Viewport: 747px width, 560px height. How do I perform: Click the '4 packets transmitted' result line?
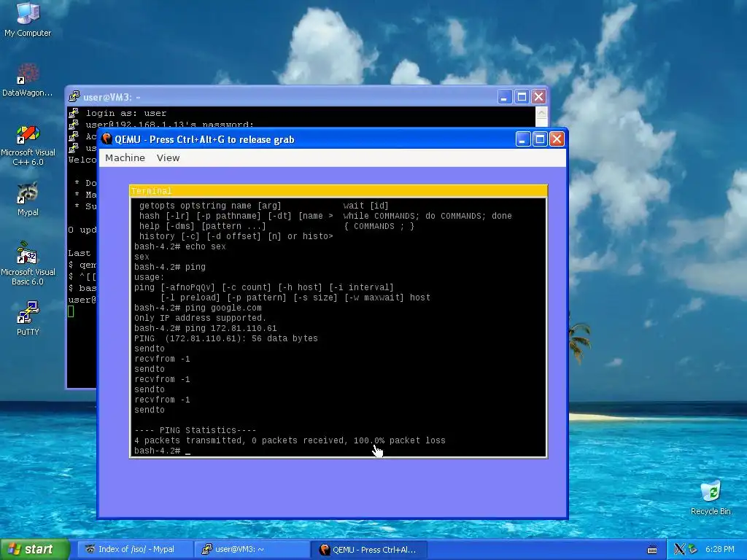290,441
